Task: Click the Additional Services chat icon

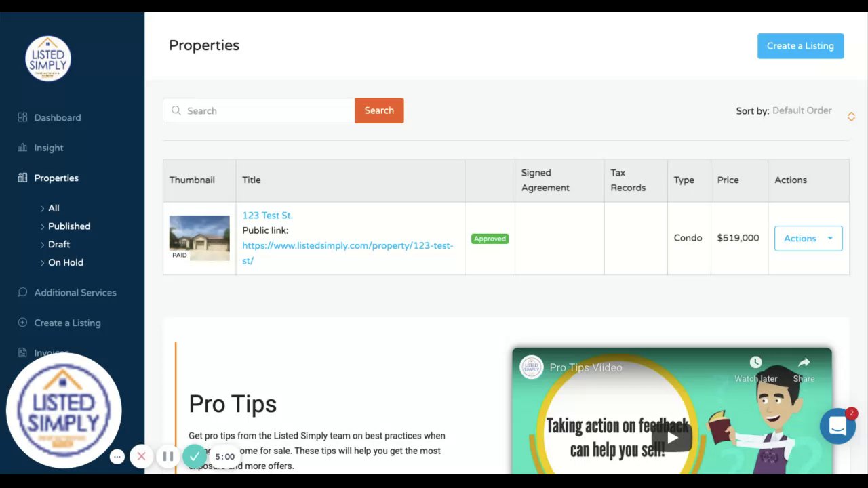Action: [x=22, y=292]
